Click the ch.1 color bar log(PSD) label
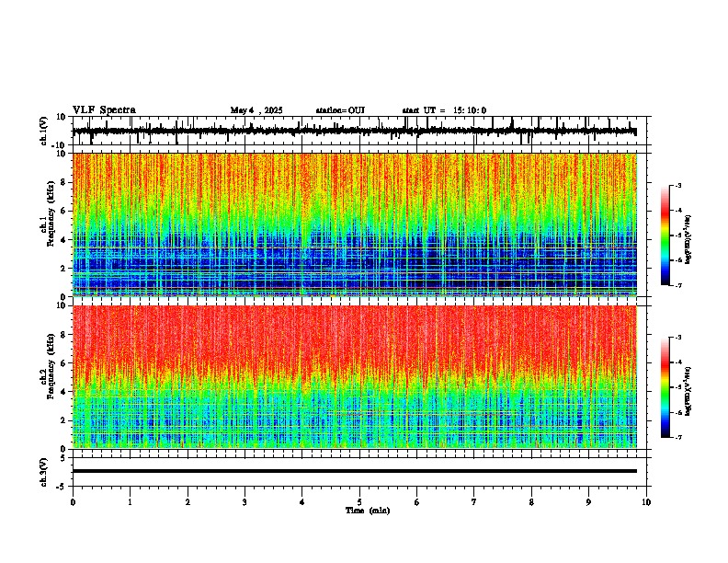728x563 pixels. point(688,240)
